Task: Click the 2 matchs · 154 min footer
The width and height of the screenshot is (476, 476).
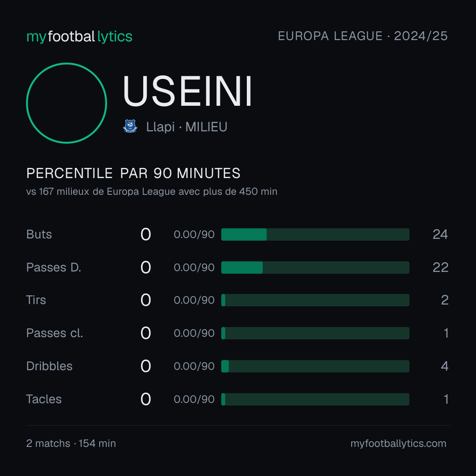Action: [71, 443]
